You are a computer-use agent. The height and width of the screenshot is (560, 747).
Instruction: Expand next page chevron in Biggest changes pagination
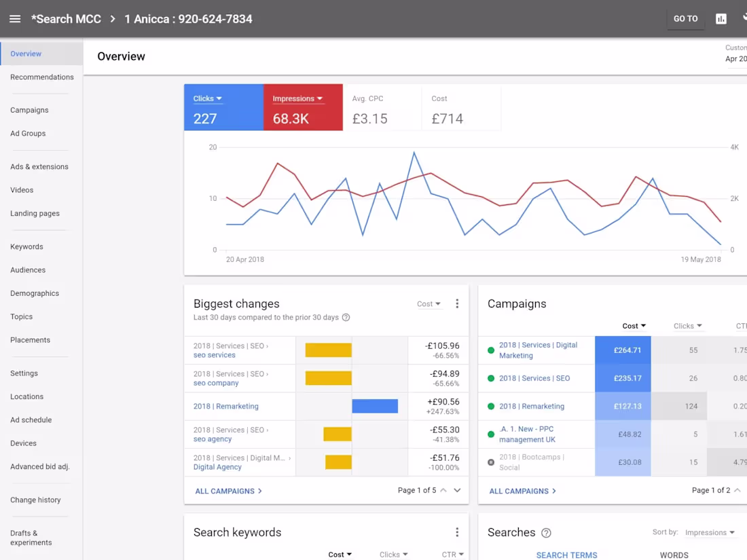pos(456,490)
